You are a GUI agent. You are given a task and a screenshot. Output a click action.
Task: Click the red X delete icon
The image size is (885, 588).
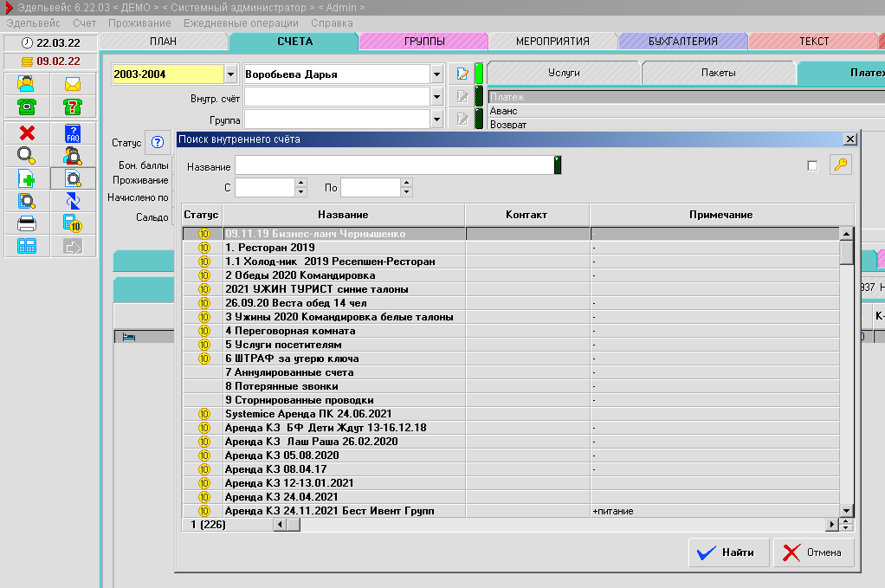point(27,133)
